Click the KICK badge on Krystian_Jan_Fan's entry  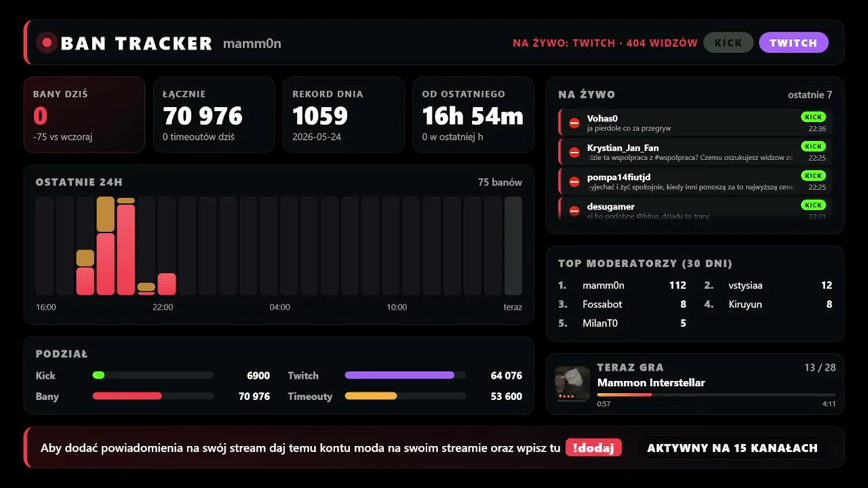[x=813, y=146]
